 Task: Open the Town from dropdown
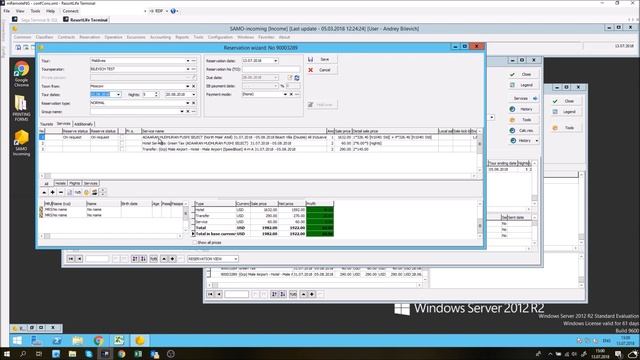click(188, 87)
